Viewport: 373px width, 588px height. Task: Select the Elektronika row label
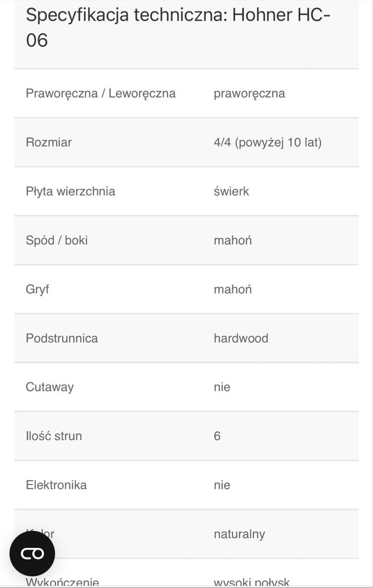coord(56,485)
